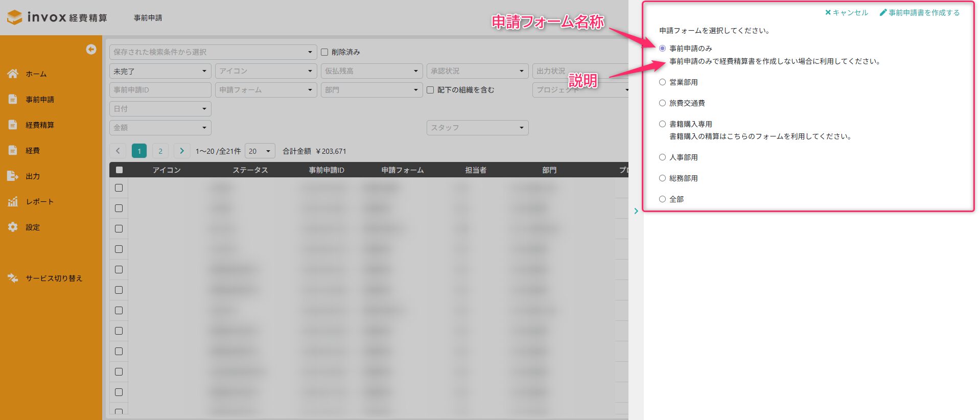Click 事前申請書を作成する link
The height and width of the screenshot is (420, 980).
(919, 13)
